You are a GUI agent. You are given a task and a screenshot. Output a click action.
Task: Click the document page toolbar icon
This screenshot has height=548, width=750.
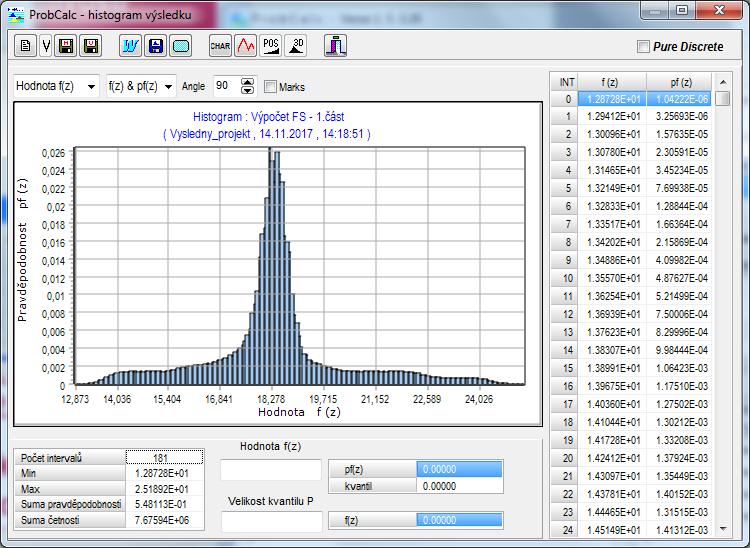point(25,46)
